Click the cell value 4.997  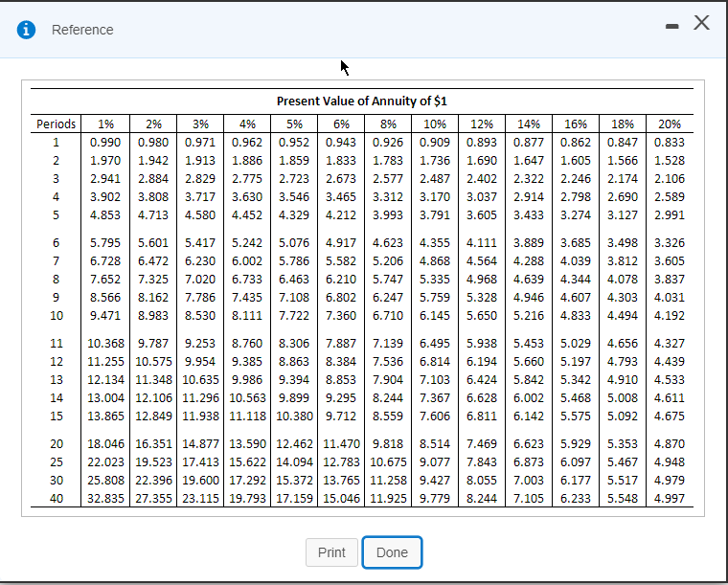click(669, 499)
